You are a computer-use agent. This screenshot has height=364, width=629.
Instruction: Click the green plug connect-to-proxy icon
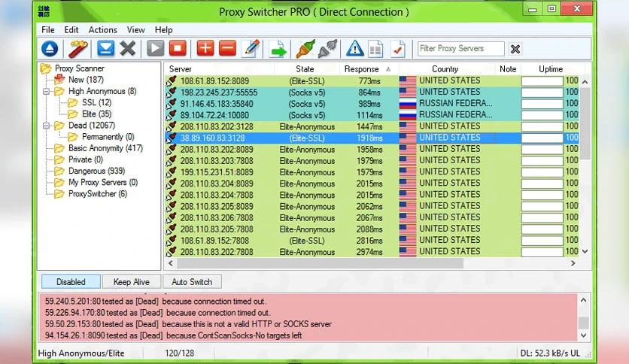(305, 49)
